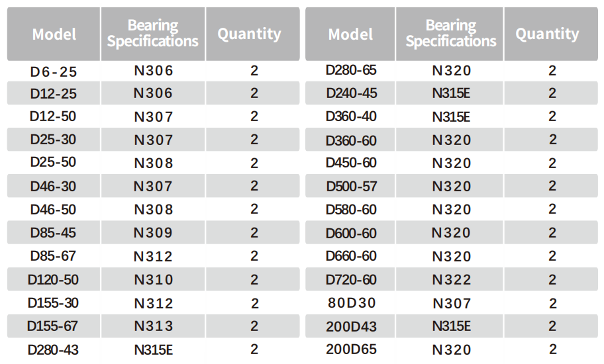Select the D155-67 model row label
Image resolution: width=604 pixels, height=364 pixels.
[x=53, y=326]
